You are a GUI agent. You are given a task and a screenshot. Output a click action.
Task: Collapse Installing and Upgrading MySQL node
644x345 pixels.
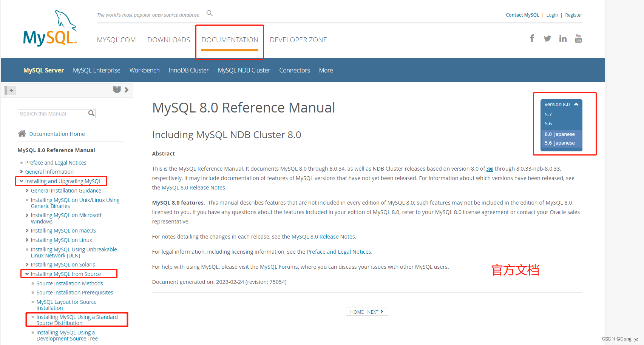pos(22,181)
